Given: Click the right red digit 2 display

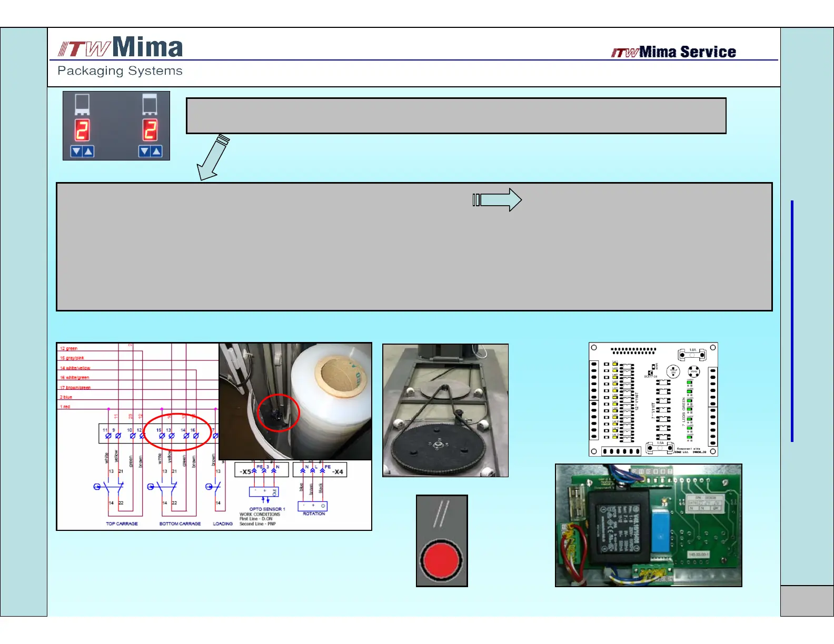Looking at the screenshot, I should tap(150, 130).
